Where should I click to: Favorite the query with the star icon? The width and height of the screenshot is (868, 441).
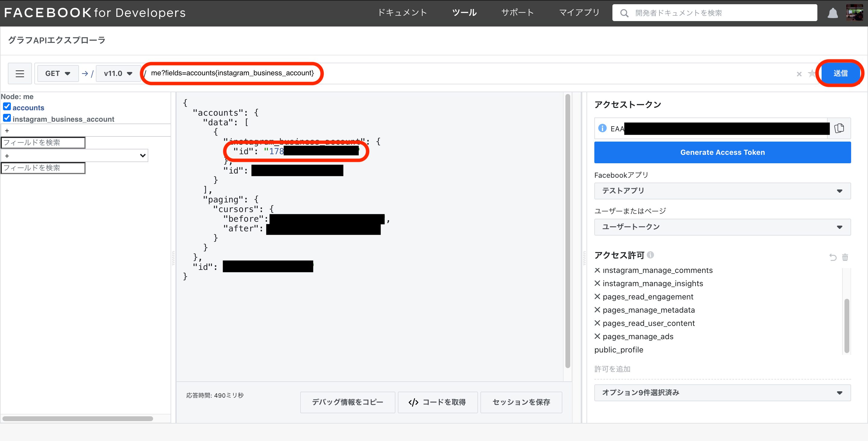(x=812, y=73)
